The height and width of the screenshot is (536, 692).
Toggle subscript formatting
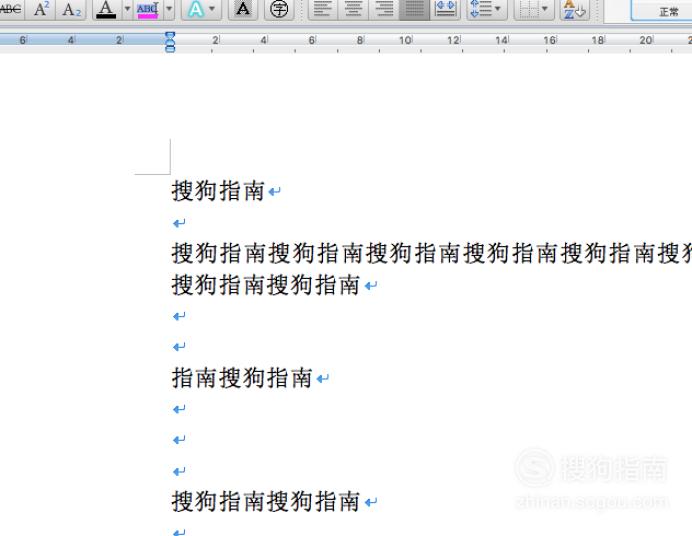tap(71, 9)
